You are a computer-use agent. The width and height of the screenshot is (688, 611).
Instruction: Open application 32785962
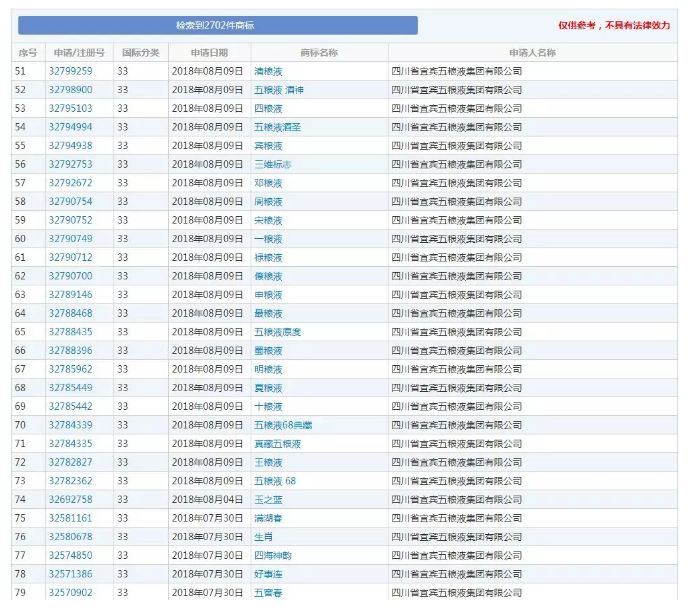pos(71,369)
